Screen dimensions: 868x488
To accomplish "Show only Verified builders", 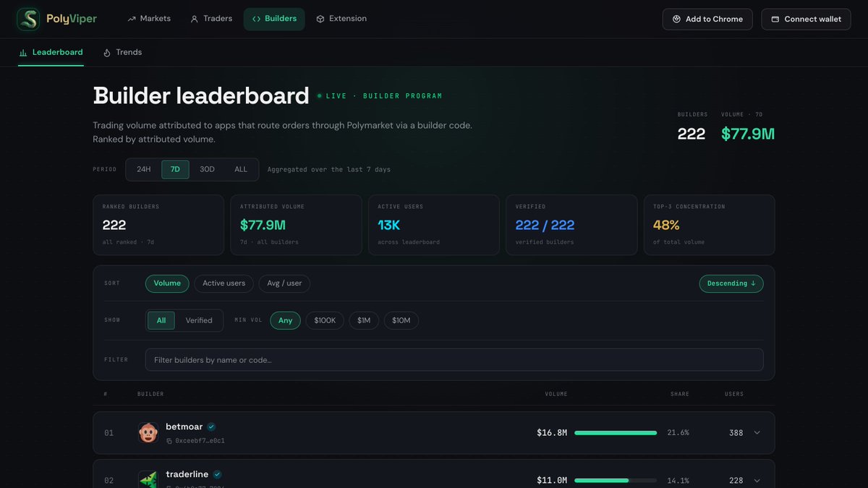I will [199, 320].
